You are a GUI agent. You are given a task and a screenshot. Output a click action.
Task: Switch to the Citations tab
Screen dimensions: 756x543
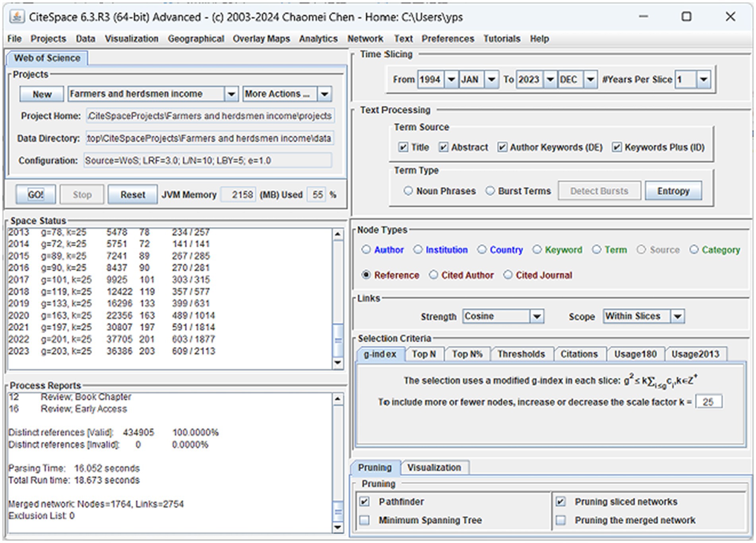[x=579, y=354]
